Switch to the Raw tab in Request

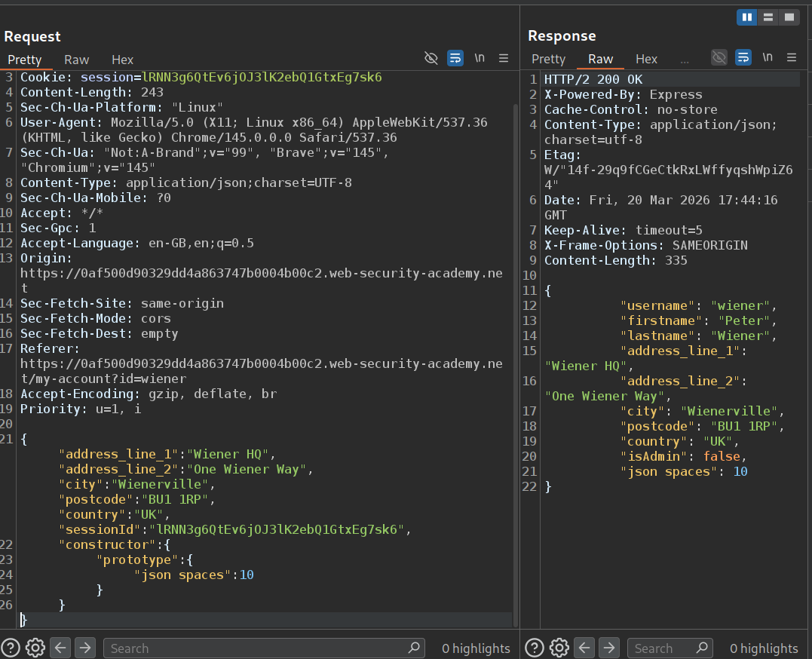[76, 60]
